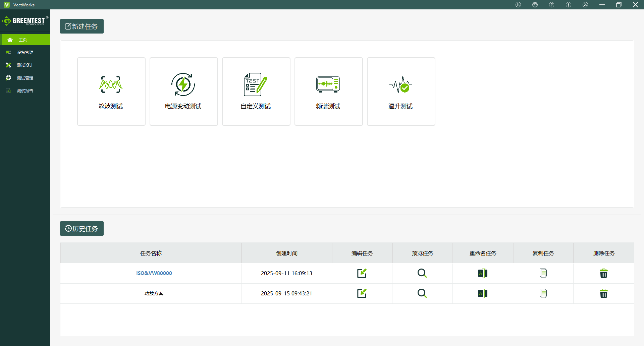Open 测试设计 in the sidebar
The height and width of the screenshot is (346, 644).
[25, 65]
